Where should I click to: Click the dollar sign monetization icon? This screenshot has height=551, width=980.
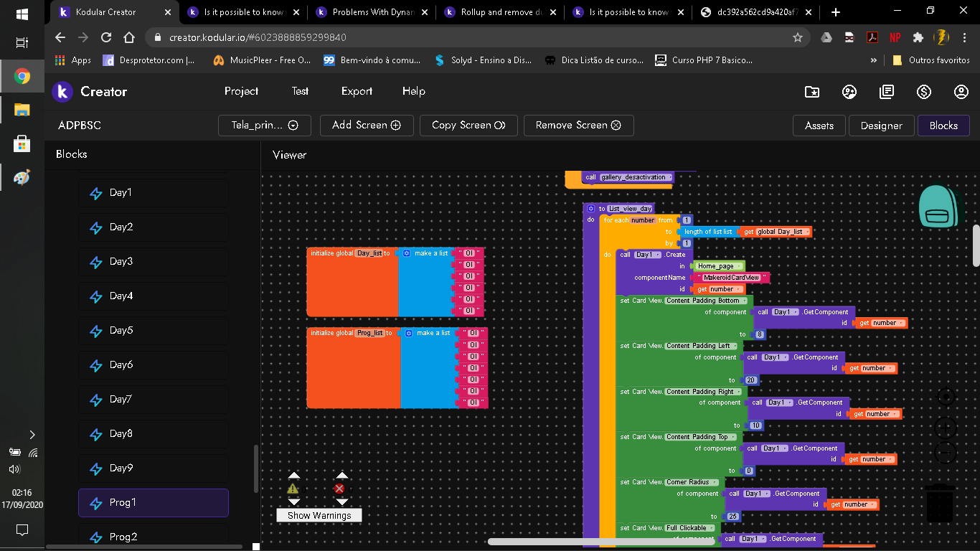[924, 92]
